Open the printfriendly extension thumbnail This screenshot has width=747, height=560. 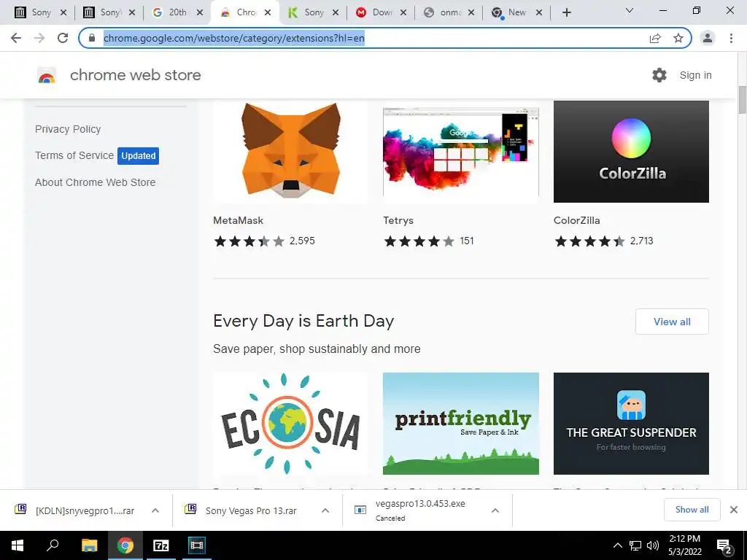tap(461, 424)
